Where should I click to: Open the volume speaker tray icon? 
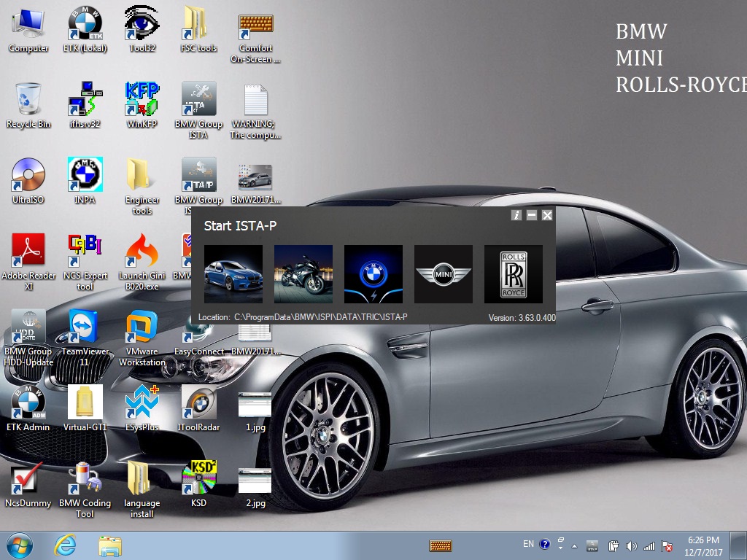(631, 546)
